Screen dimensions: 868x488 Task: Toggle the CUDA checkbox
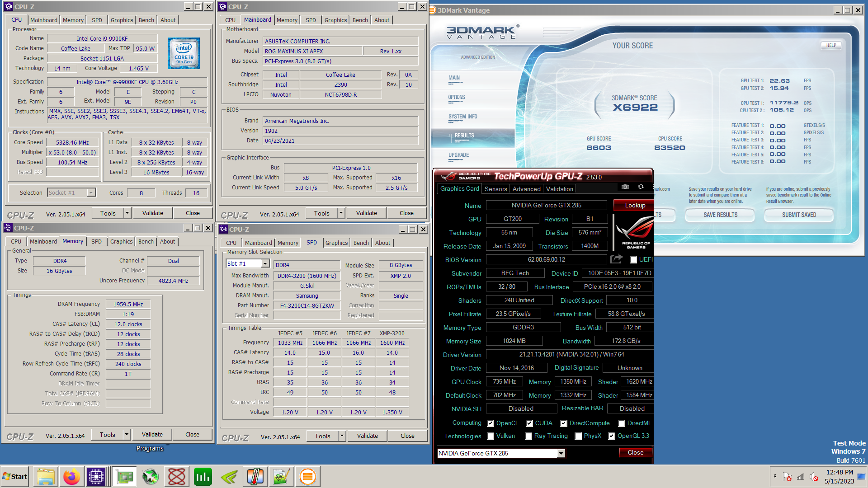click(x=529, y=423)
